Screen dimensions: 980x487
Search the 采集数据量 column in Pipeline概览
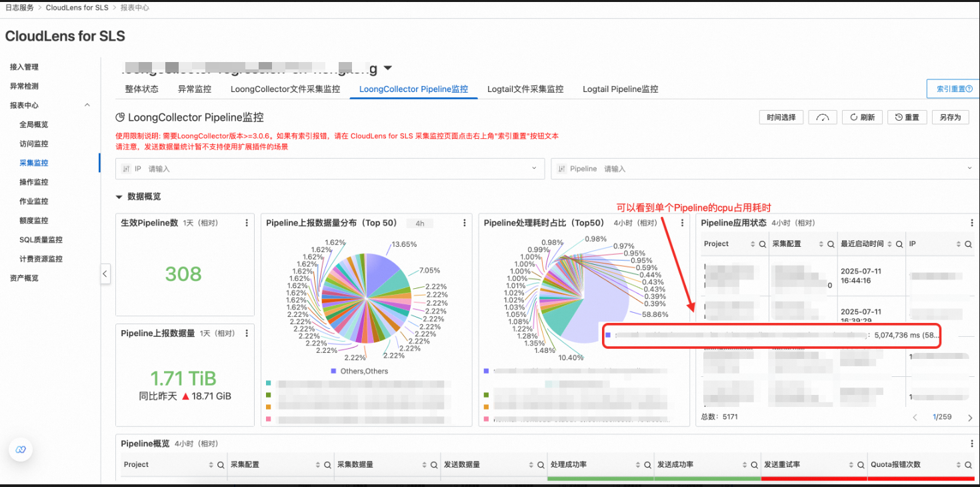434,465
